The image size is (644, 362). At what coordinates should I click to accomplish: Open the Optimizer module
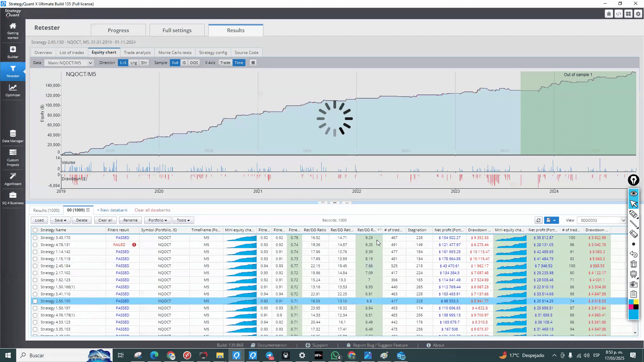(13, 90)
